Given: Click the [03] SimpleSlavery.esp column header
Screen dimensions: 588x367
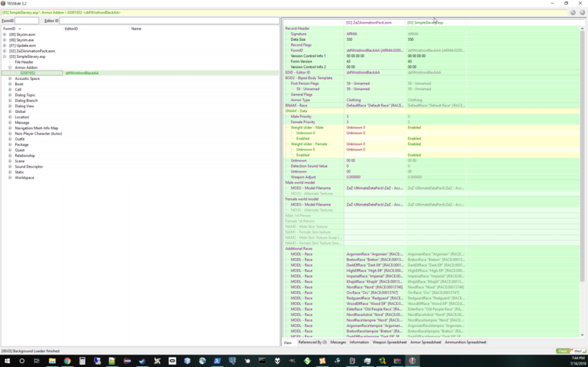Looking at the screenshot, I should tap(436, 23).
